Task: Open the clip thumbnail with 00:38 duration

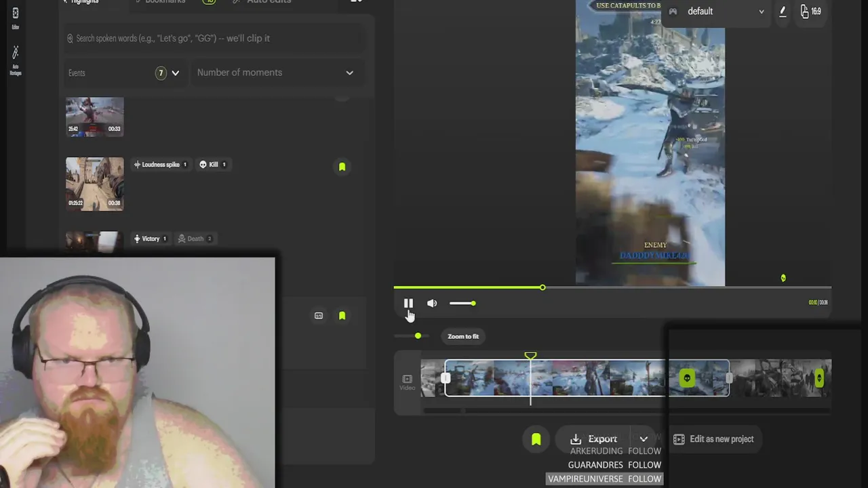Action: pos(95,184)
